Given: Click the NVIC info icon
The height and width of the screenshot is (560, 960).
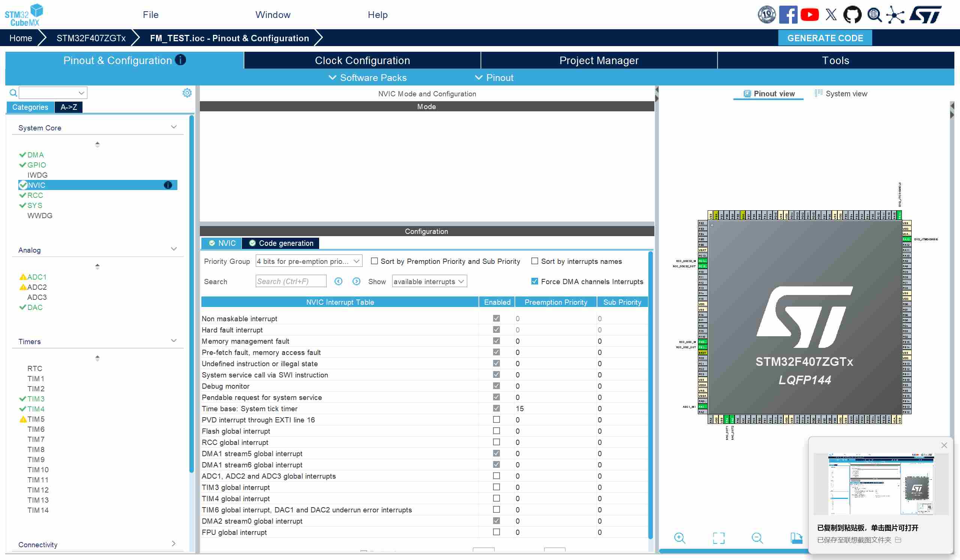Looking at the screenshot, I should (x=168, y=185).
